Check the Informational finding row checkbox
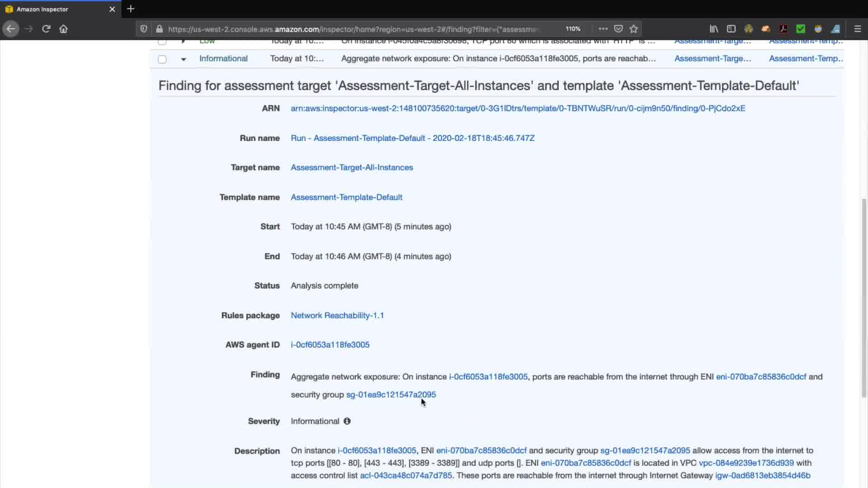 (162, 59)
